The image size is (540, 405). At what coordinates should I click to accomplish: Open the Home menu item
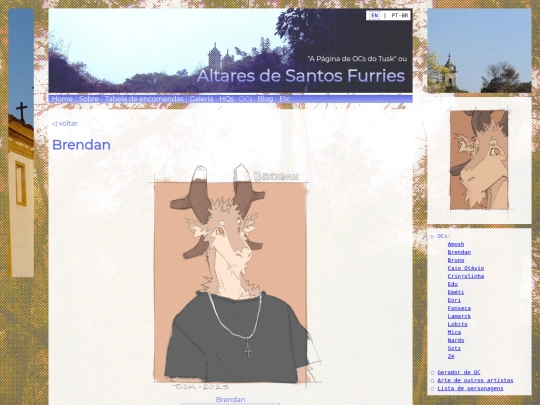coord(62,99)
